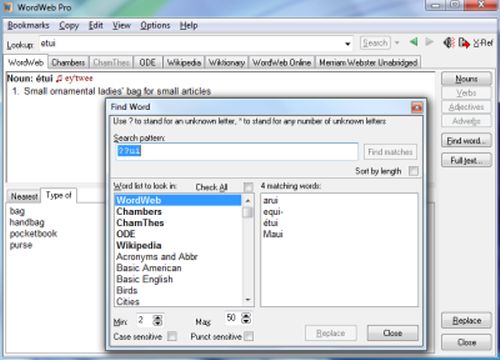Select matching word equi-
Image resolution: width=500 pixels, height=360 pixels.
pyautogui.click(x=273, y=212)
